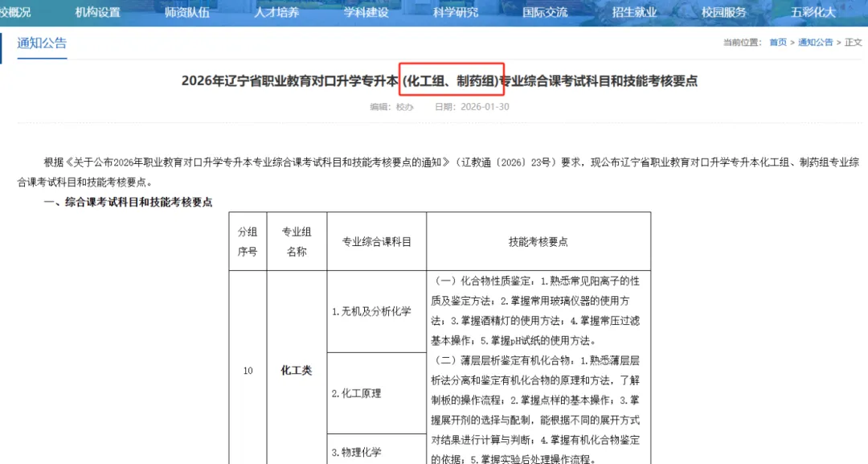
Task: Click the 正文 breadcrumb text
Action: click(853, 42)
